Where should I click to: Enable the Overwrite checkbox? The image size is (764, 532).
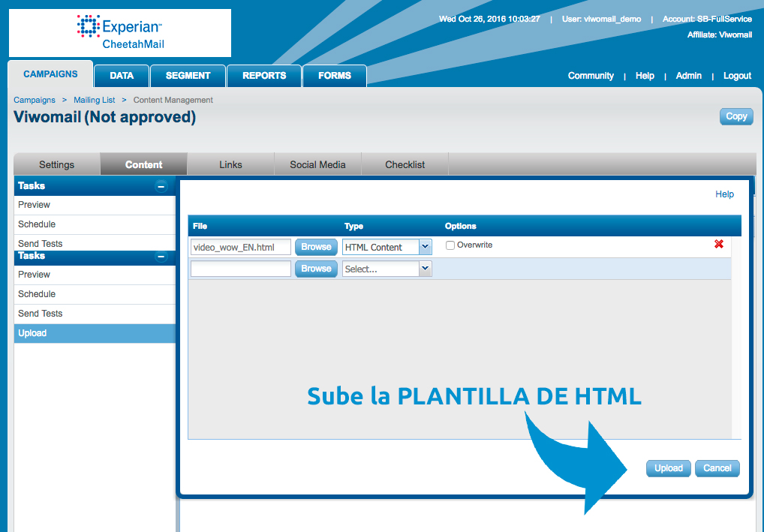[x=450, y=245]
